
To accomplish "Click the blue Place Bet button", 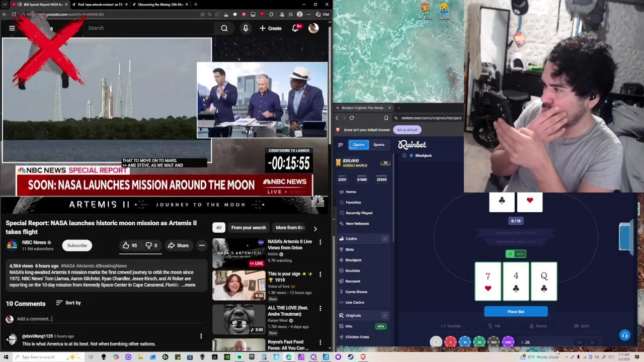I will pyautogui.click(x=516, y=312).
